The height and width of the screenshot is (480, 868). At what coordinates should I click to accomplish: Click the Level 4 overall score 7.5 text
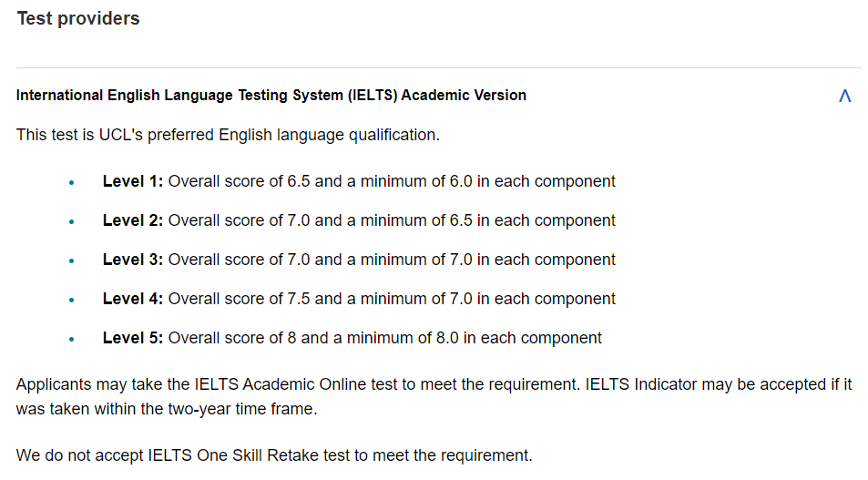click(240, 299)
